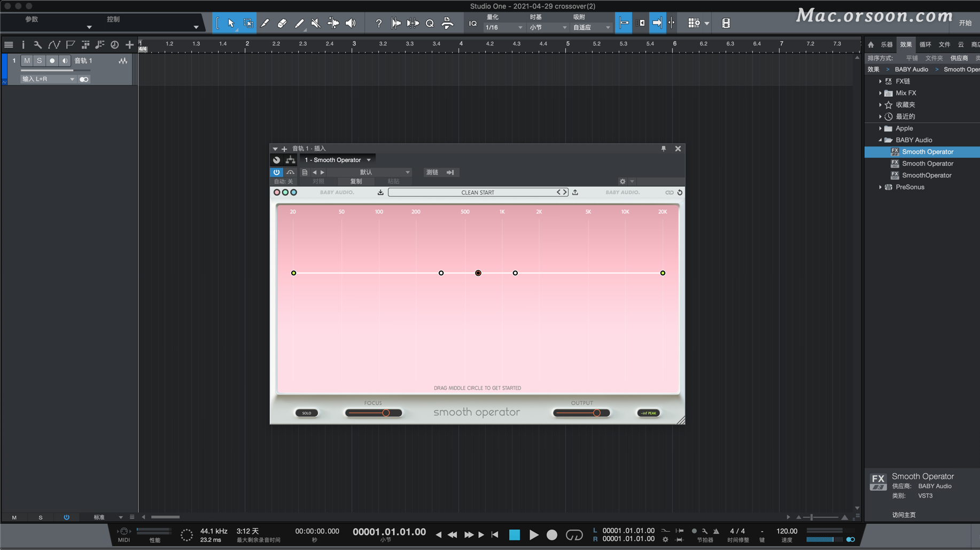The image size is (980, 550).
Task: Adjust the track 1 volume fader
Action: 55,70
